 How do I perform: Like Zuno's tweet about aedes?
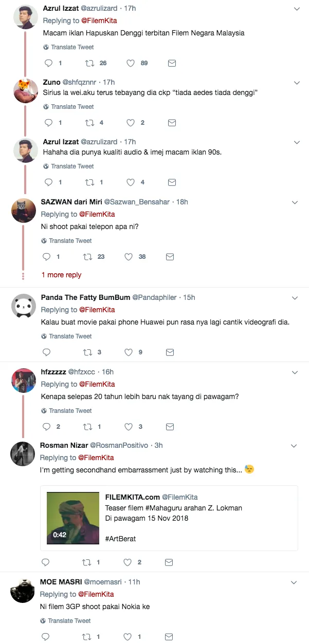coord(131,123)
